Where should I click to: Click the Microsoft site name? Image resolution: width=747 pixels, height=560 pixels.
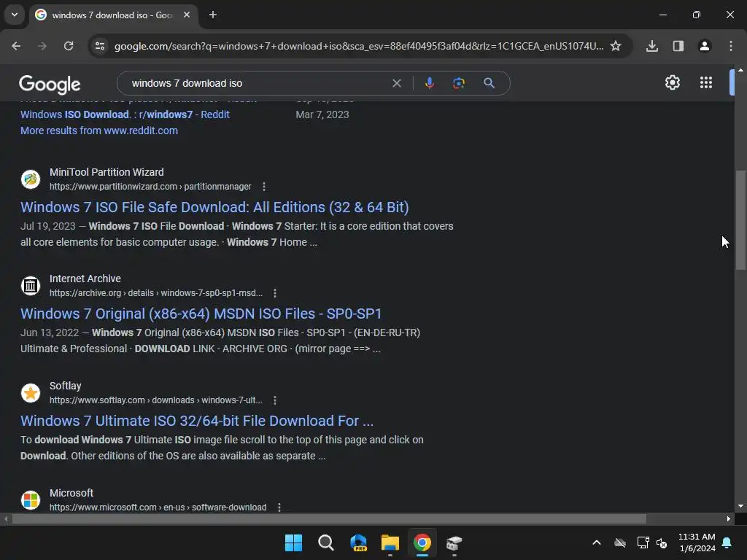(71, 493)
